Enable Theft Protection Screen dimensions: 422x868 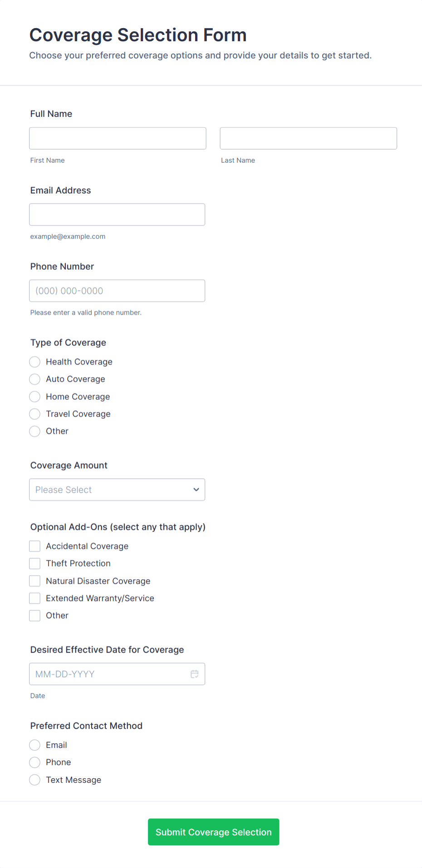34,563
